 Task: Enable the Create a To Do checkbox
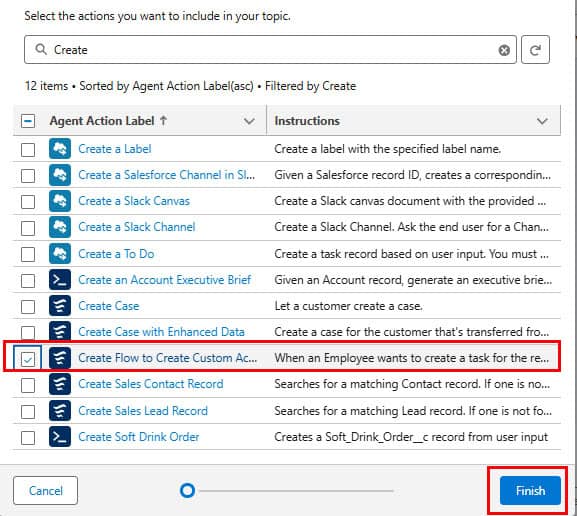[28, 254]
